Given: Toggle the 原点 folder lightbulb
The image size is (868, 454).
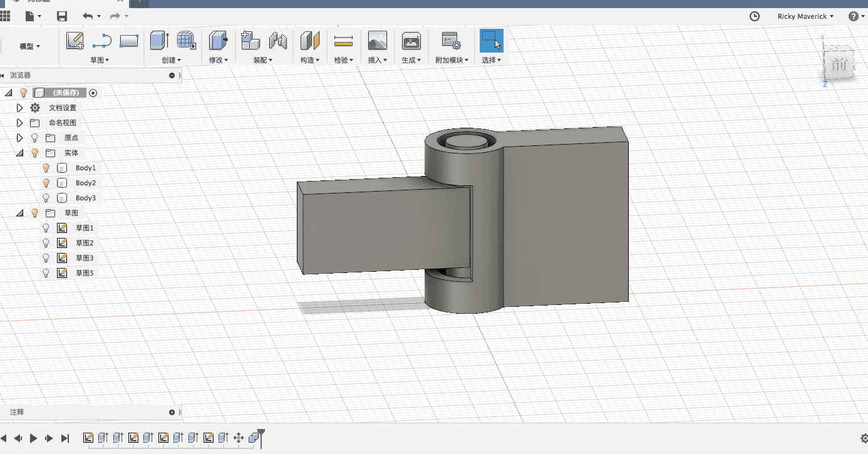Looking at the screenshot, I should 35,138.
